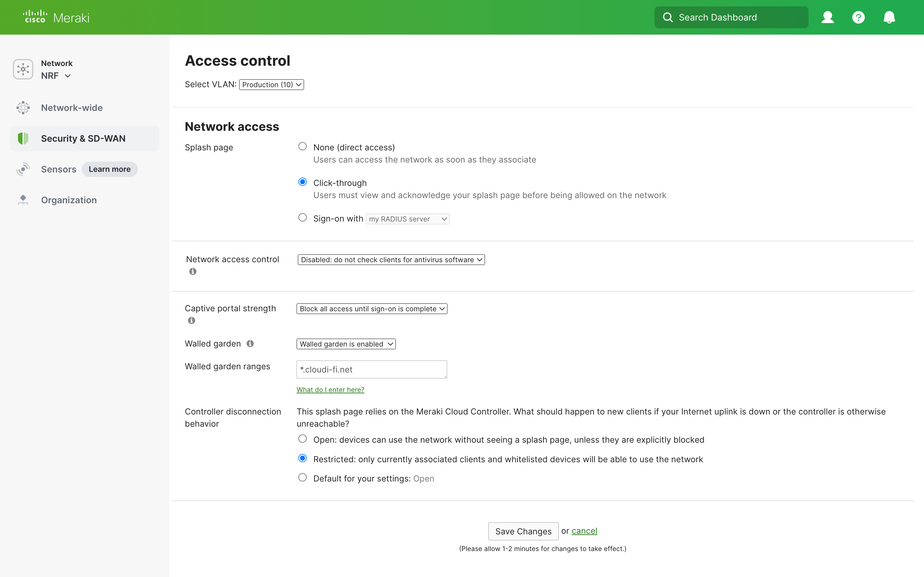924x577 pixels.
Task: Select the None direct access splash option
Action: click(303, 146)
